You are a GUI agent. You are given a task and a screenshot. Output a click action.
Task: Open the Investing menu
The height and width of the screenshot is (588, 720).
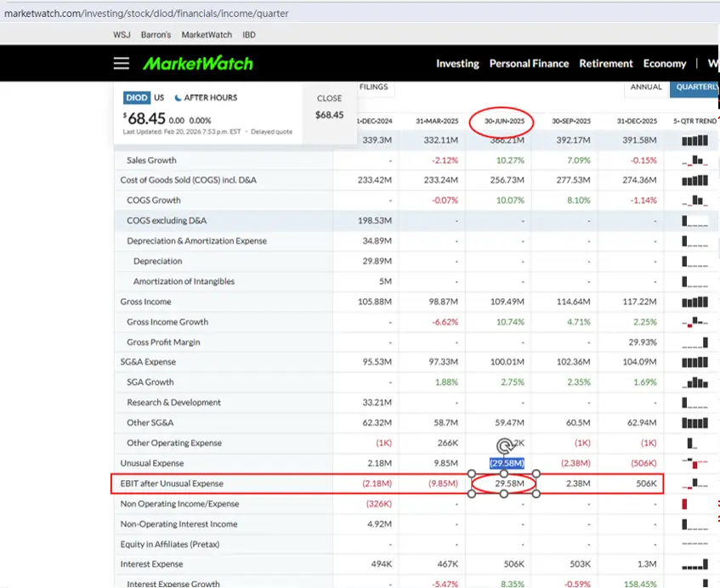[457, 64]
